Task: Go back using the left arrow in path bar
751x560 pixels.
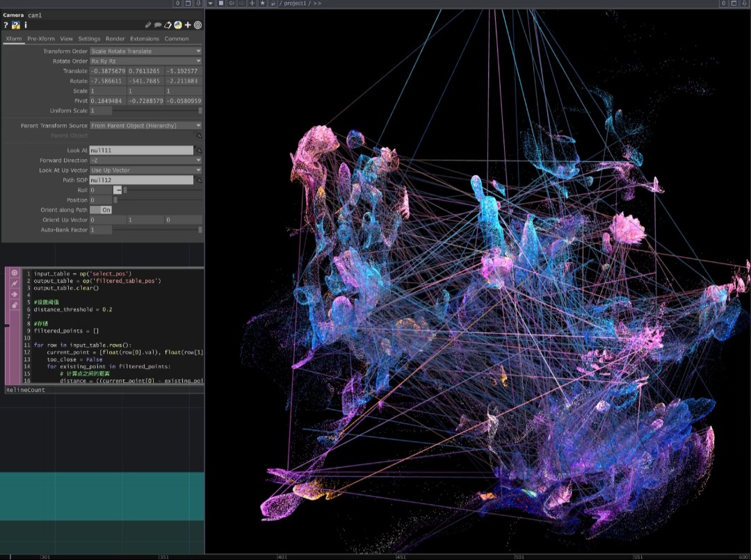Action: 232,3
